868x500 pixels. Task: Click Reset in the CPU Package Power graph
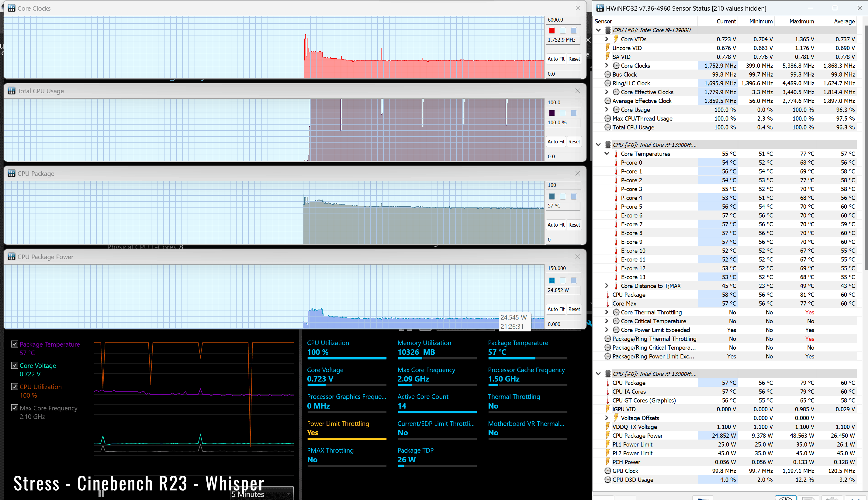click(574, 309)
